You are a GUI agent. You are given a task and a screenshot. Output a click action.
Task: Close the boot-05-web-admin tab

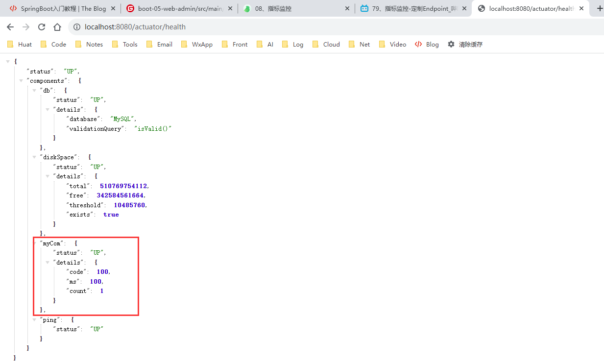pyautogui.click(x=230, y=8)
